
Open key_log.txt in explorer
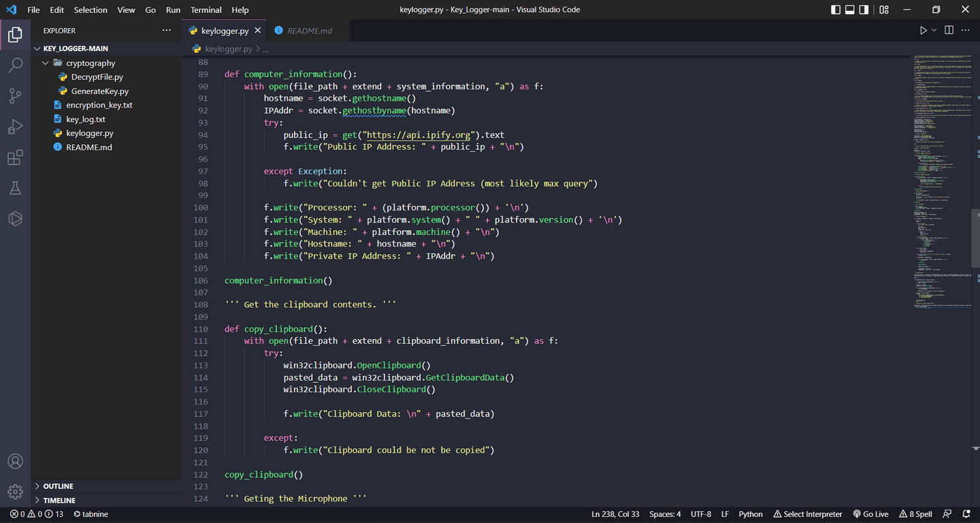[x=107, y=119]
